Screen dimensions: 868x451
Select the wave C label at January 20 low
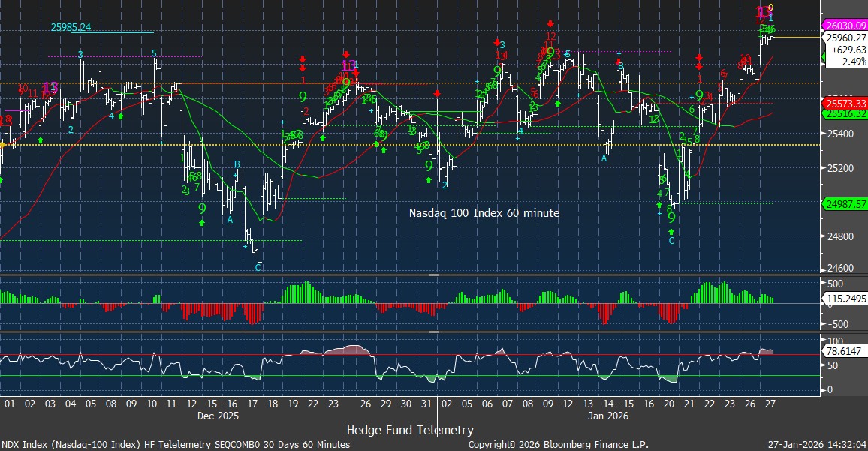point(671,241)
